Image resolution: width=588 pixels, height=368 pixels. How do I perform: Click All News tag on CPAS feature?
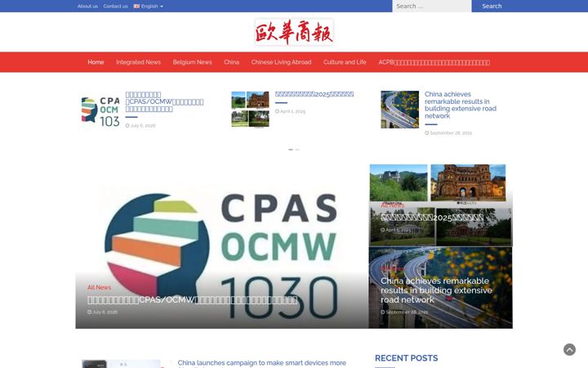click(x=99, y=287)
